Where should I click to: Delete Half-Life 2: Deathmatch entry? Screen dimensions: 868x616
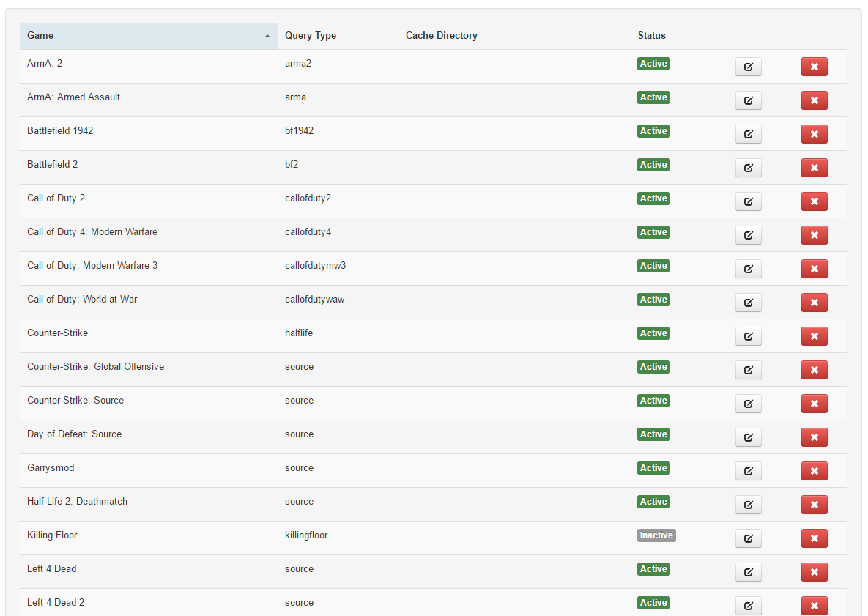click(815, 505)
